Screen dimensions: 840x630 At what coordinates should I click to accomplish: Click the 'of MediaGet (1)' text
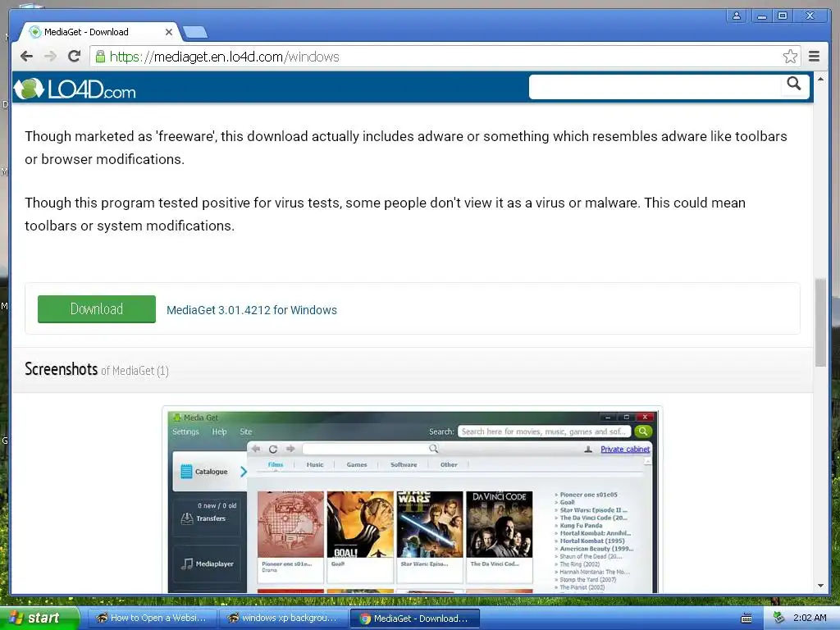(x=135, y=371)
